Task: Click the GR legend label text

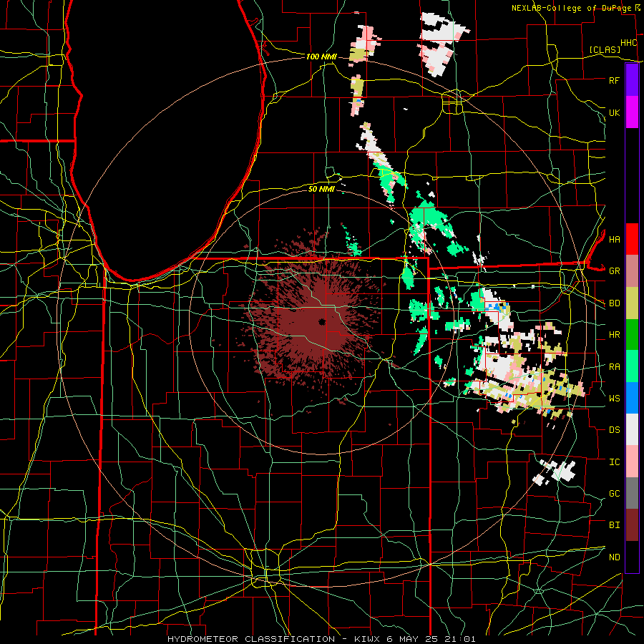Action: (614, 271)
